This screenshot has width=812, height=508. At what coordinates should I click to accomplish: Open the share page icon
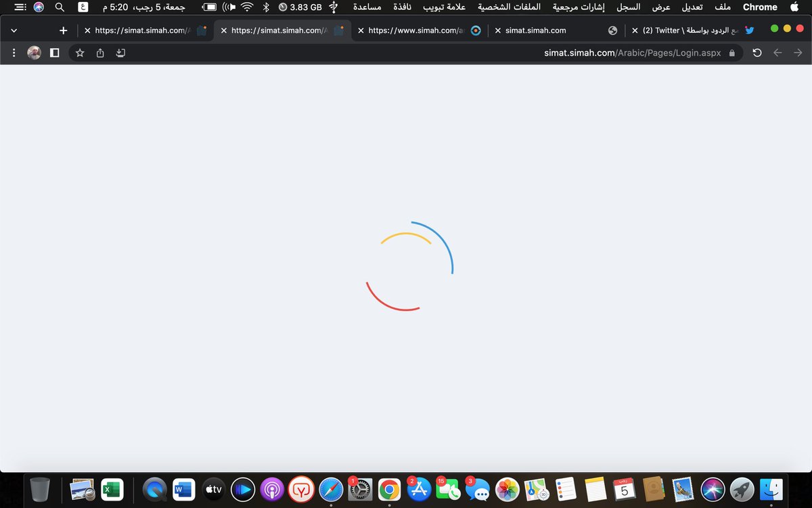point(100,53)
